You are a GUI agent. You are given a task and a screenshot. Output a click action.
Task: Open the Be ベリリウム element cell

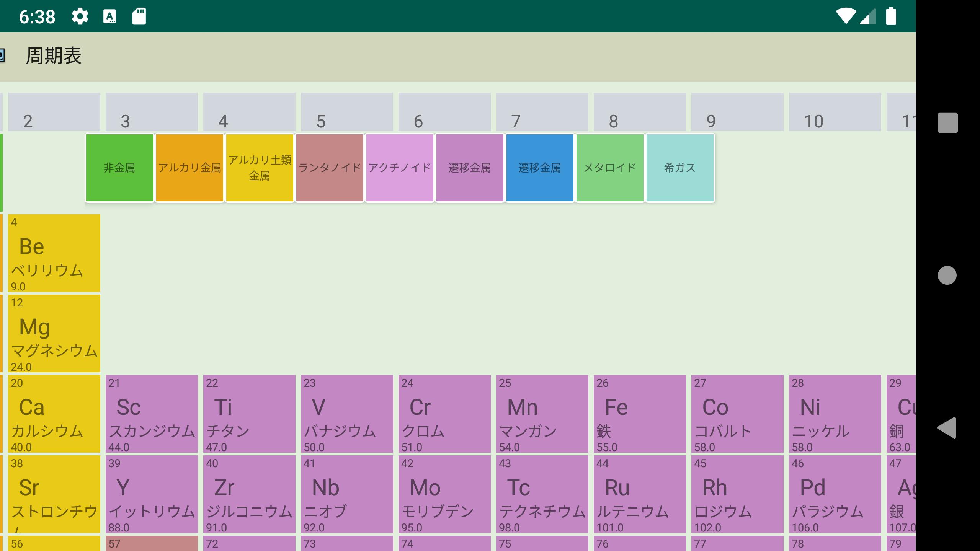pos(54,253)
